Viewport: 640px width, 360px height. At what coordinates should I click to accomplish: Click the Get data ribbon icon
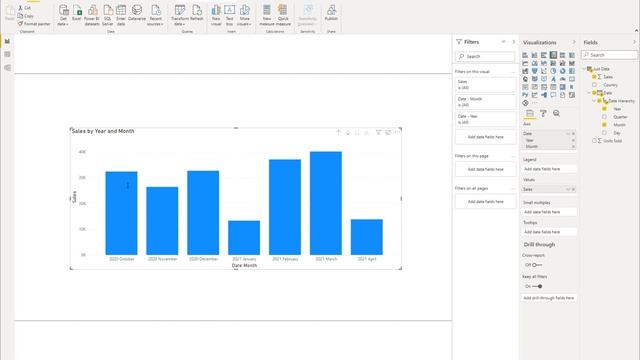pyautogui.click(x=63, y=16)
